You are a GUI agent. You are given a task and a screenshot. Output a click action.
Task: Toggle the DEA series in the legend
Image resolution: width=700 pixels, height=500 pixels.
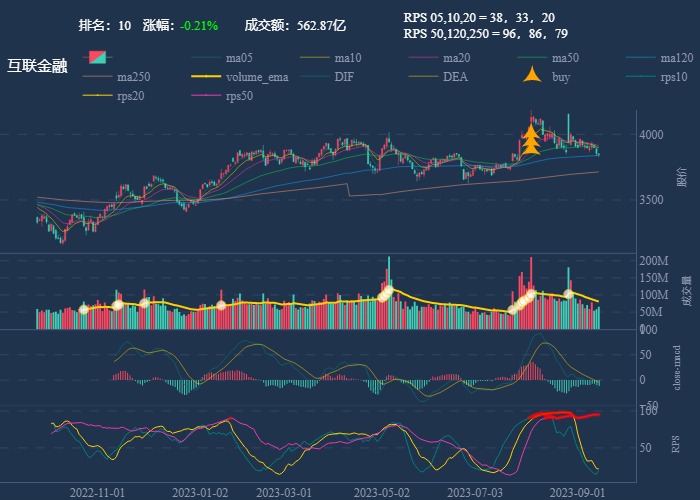tap(455, 77)
